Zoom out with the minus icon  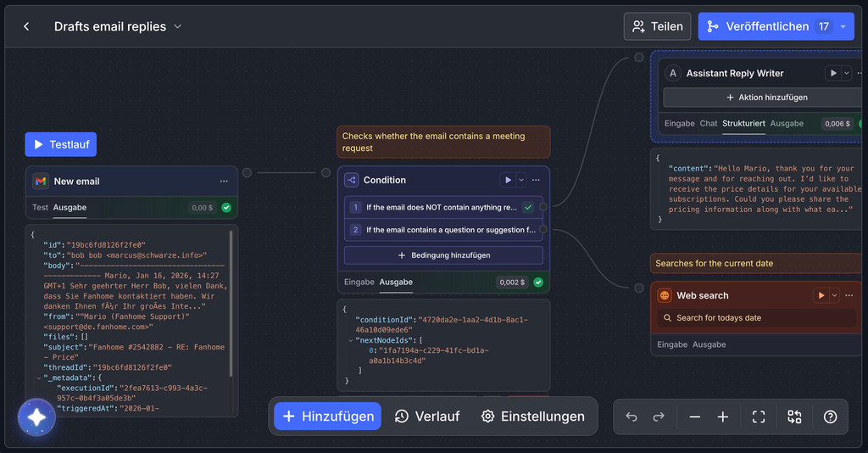tap(695, 417)
